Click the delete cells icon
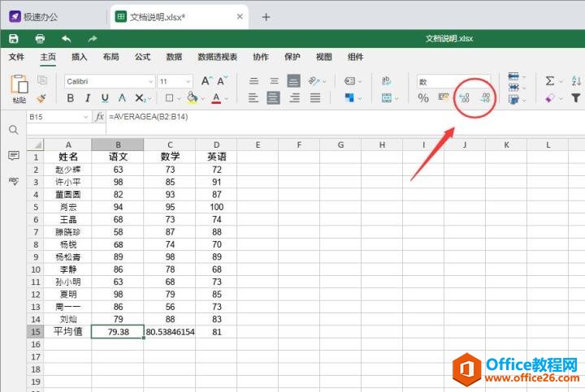The height and width of the screenshot is (392, 585). 513,88
